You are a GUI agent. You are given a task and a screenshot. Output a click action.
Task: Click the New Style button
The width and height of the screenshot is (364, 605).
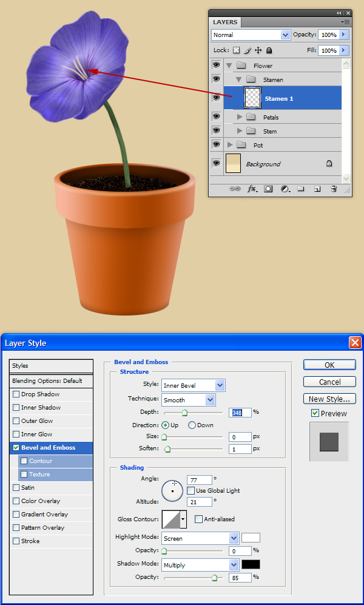pyautogui.click(x=329, y=399)
